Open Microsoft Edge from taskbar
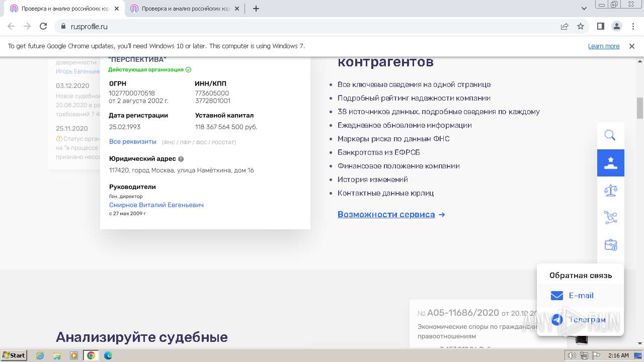 point(108,355)
